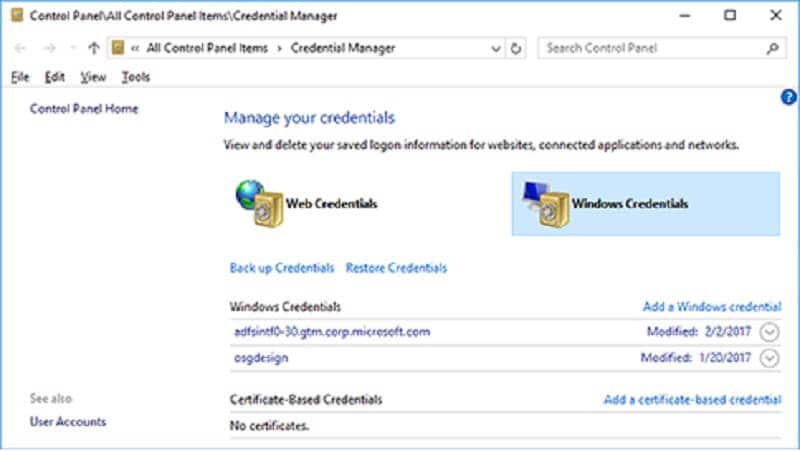Expand the osgdesign credential chevron
This screenshot has height=451, width=800.
tap(769, 358)
